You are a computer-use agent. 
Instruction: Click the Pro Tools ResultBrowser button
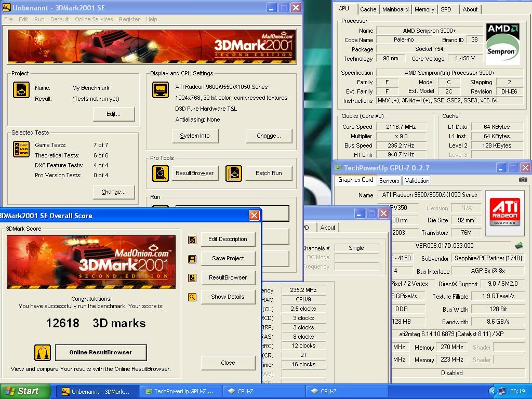195,173
